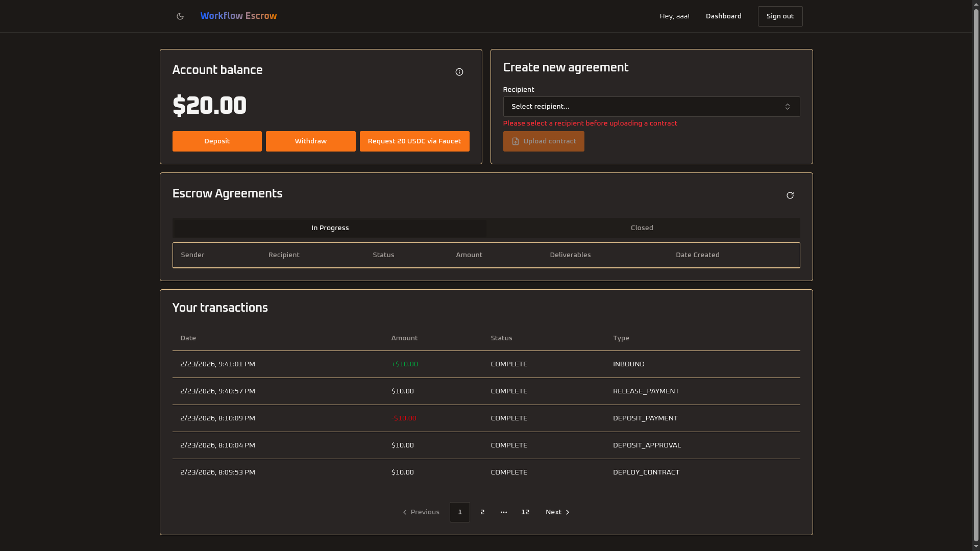
Task: Click the red recipient warning message
Action: pyautogui.click(x=590, y=123)
